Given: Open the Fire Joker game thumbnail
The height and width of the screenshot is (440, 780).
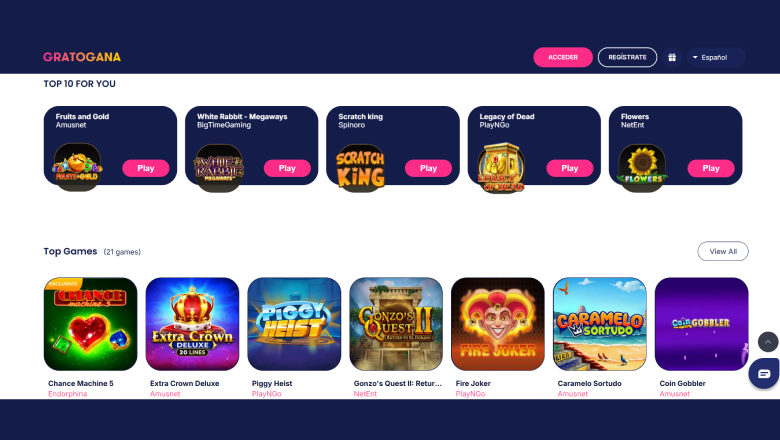Looking at the screenshot, I should pos(497,324).
